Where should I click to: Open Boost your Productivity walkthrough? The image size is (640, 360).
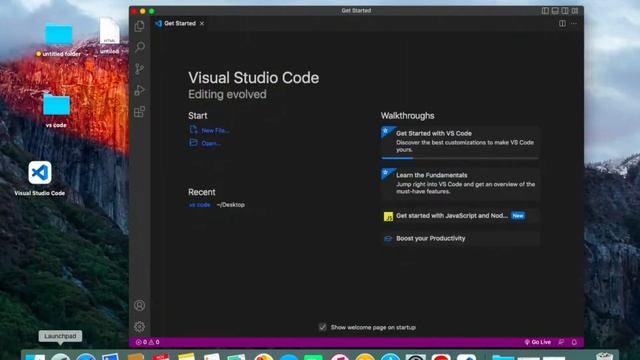click(x=460, y=238)
